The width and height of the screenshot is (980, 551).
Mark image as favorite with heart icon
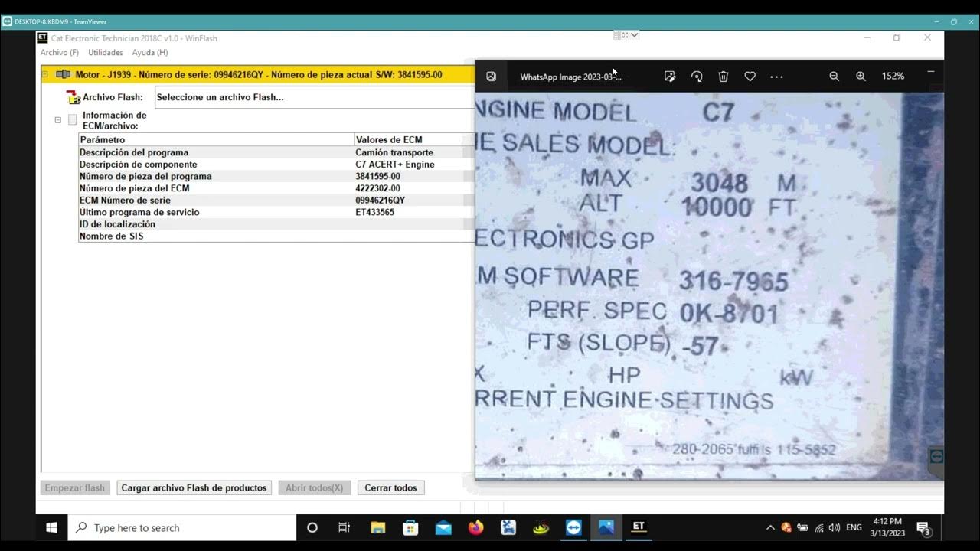click(x=750, y=77)
